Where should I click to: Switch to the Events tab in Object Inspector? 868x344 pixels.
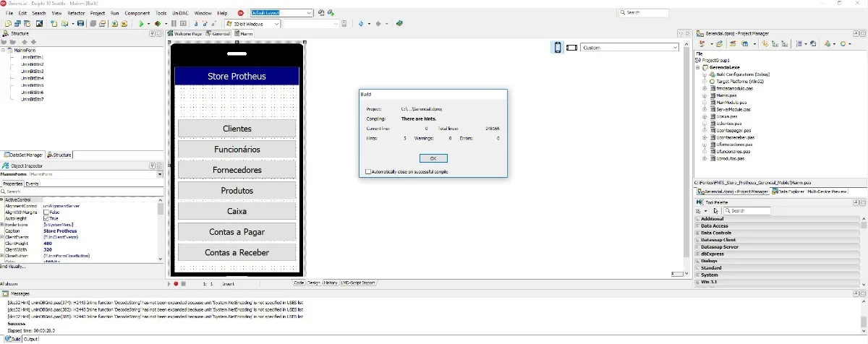tap(33, 184)
